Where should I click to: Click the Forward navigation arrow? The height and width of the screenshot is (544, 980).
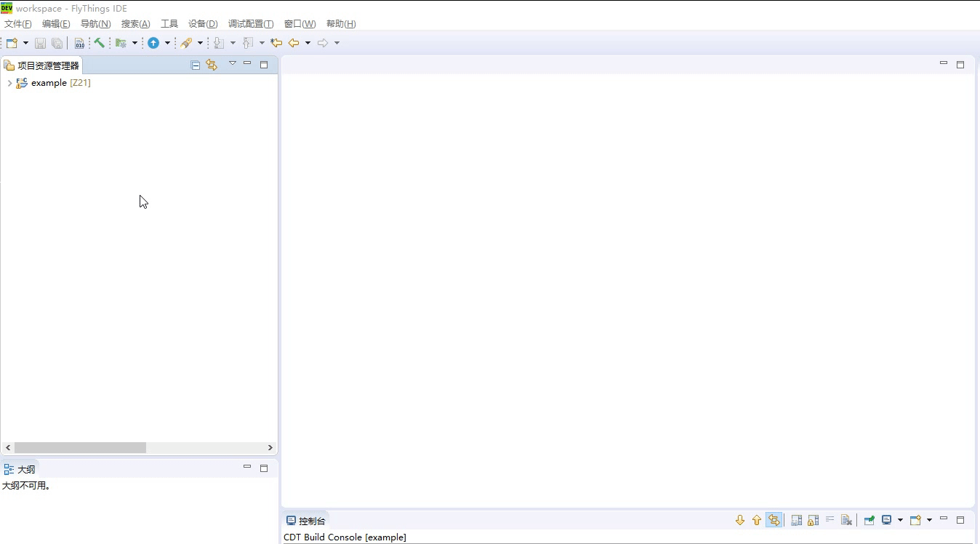coord(323,43)
